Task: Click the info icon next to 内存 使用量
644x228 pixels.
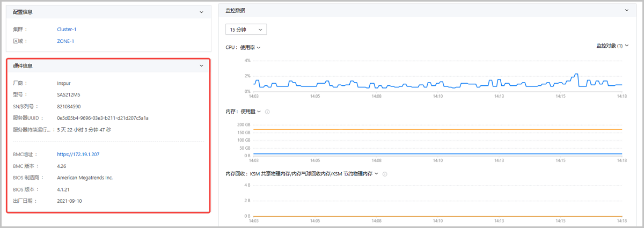Action: 267,112
